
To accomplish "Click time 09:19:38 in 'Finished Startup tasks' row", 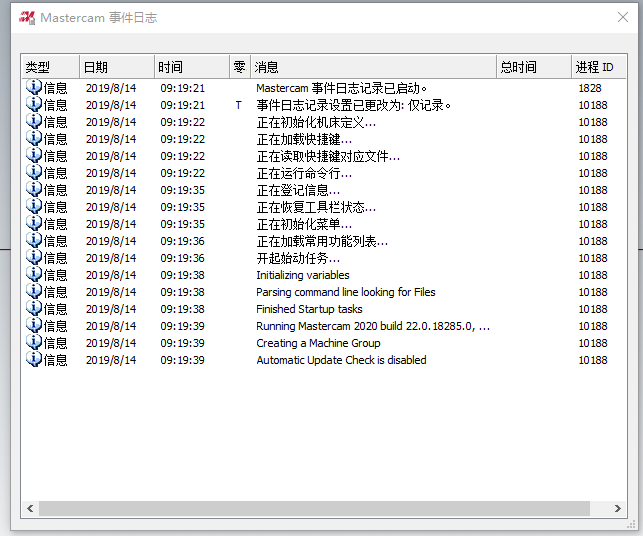I will 182,309.
